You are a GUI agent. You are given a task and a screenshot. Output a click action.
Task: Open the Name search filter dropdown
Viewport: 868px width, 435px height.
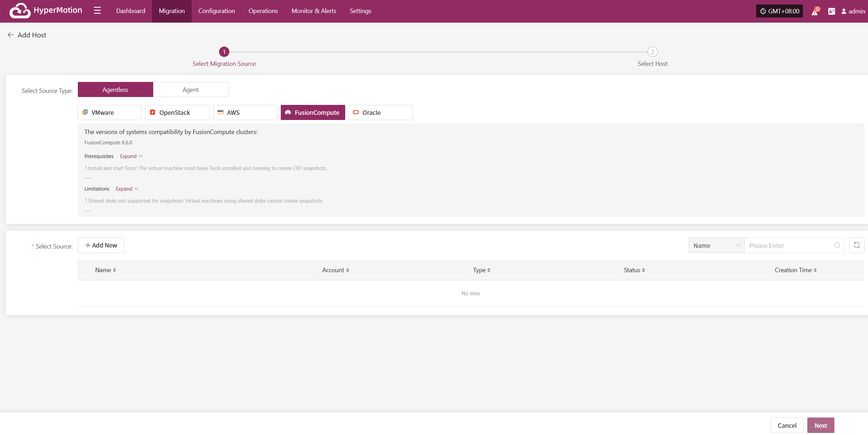pos(717,245)
